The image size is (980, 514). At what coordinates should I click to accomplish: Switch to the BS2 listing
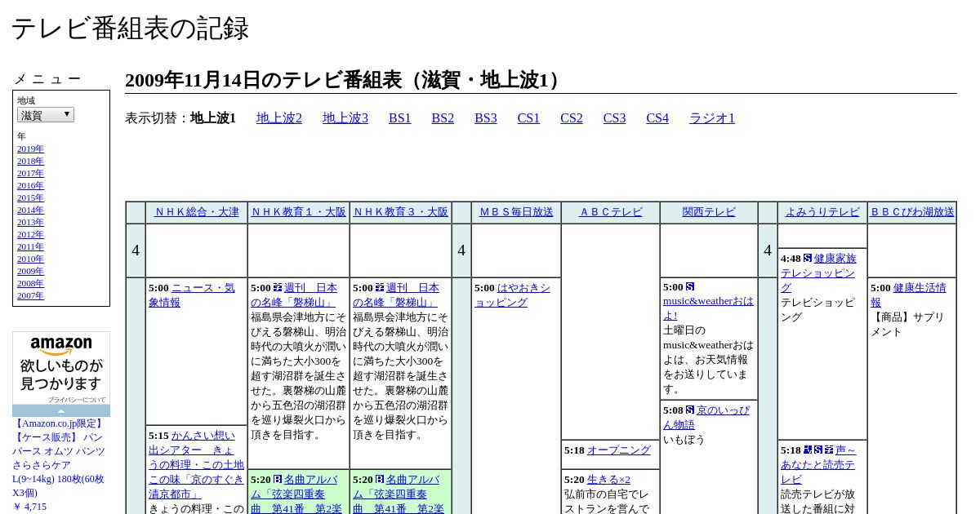tap(443, 118)
